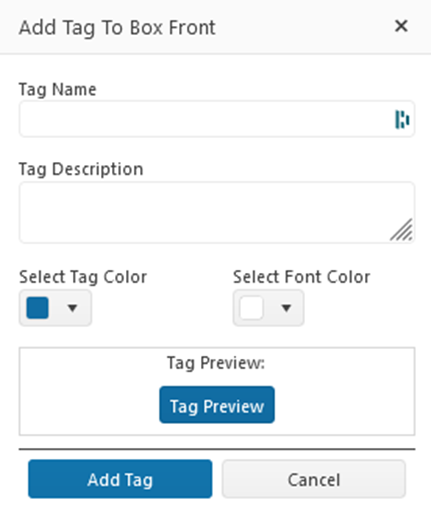Click the Tag Description resize grip
This screenshot has height=525, width=431.
coord(402,230)
